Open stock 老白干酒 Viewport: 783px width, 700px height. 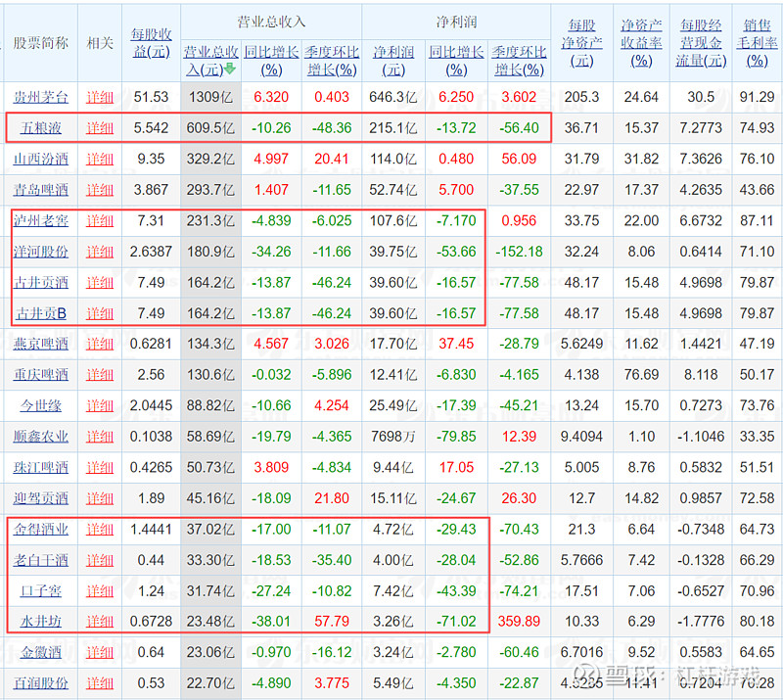[40, 560]
